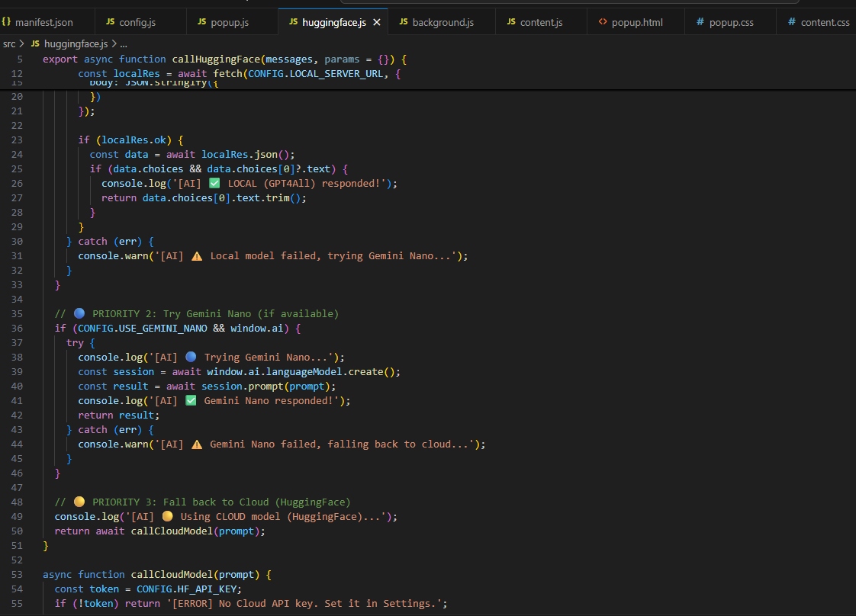This screenshot has width=856, height=616.
Task: Open the background.js tab
Action: point(442,22)
